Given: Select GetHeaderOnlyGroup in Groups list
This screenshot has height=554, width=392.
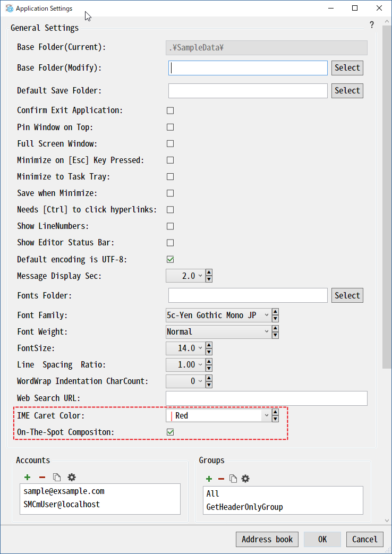Looking at the screenshot, I should click(x=245, y=507).
